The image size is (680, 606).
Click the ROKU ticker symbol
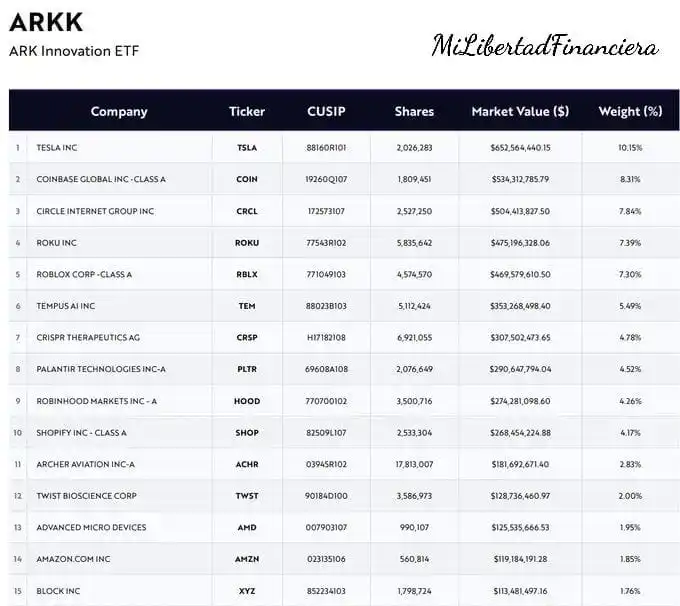(247, 243)
